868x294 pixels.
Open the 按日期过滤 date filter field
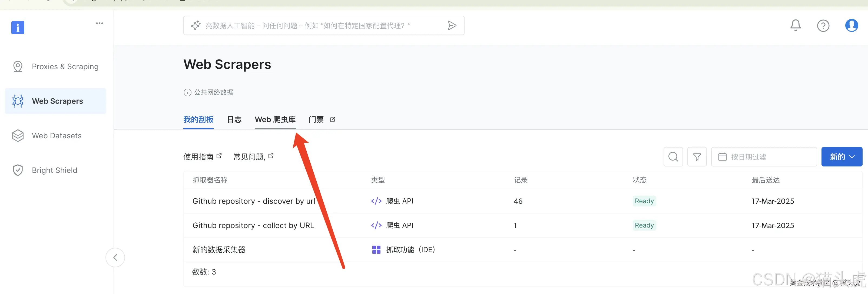click(764, 157)
